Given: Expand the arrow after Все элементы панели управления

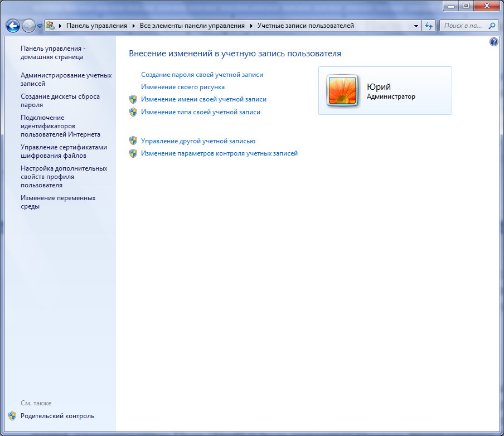Looking at the screenshot, I should [251, 26].
